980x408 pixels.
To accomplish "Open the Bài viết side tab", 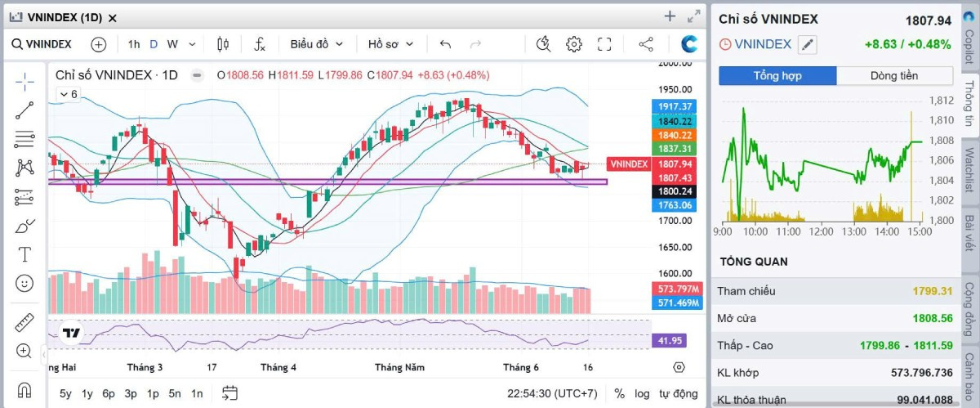I will (969, 233).
